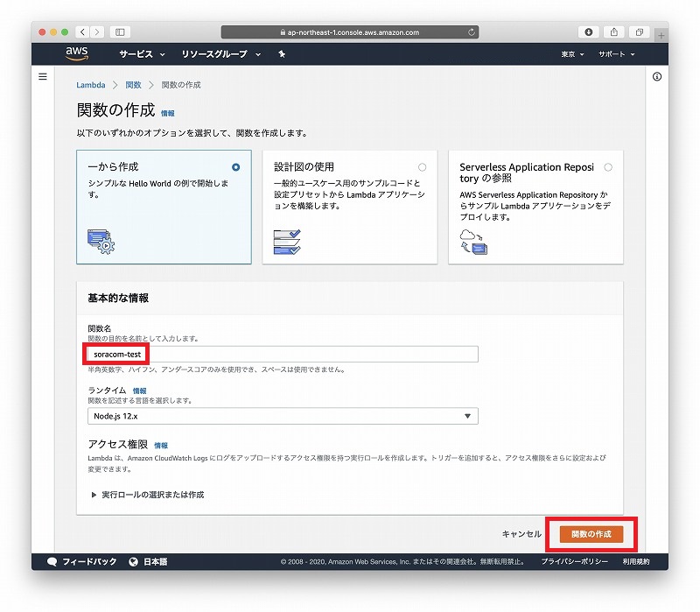This screenshot has height=612, width=700.
Task: Add a new Safari tab
Action: 661,35
